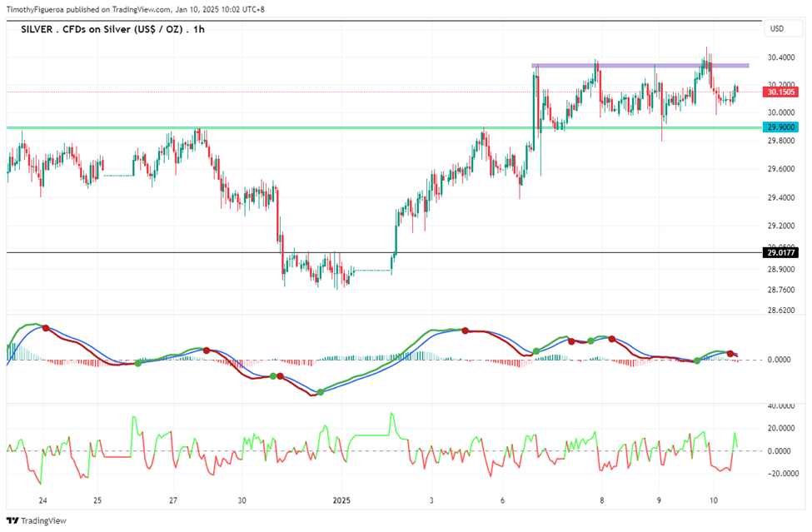812x532 pixels.
Task: Click the -20.0000 oscillator scale label
Action: pyautogui.click(x=780, y=474)
